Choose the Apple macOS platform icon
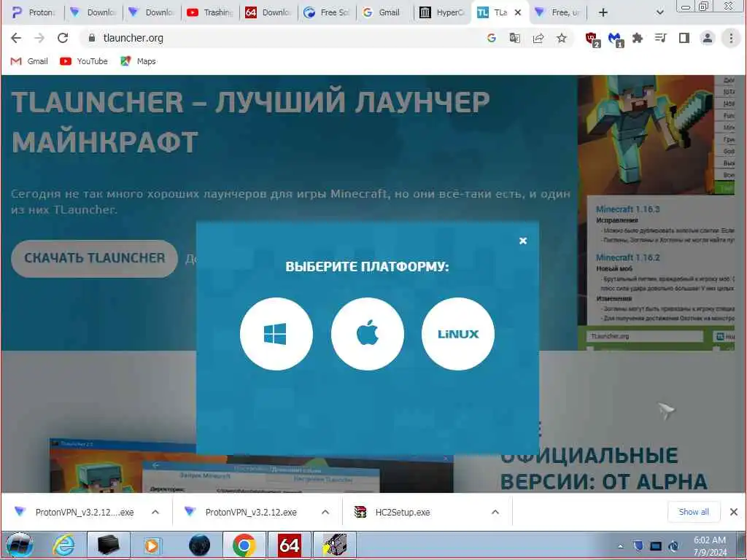The height and width of the screenshot is (560, 747). [x=368, y=334]
